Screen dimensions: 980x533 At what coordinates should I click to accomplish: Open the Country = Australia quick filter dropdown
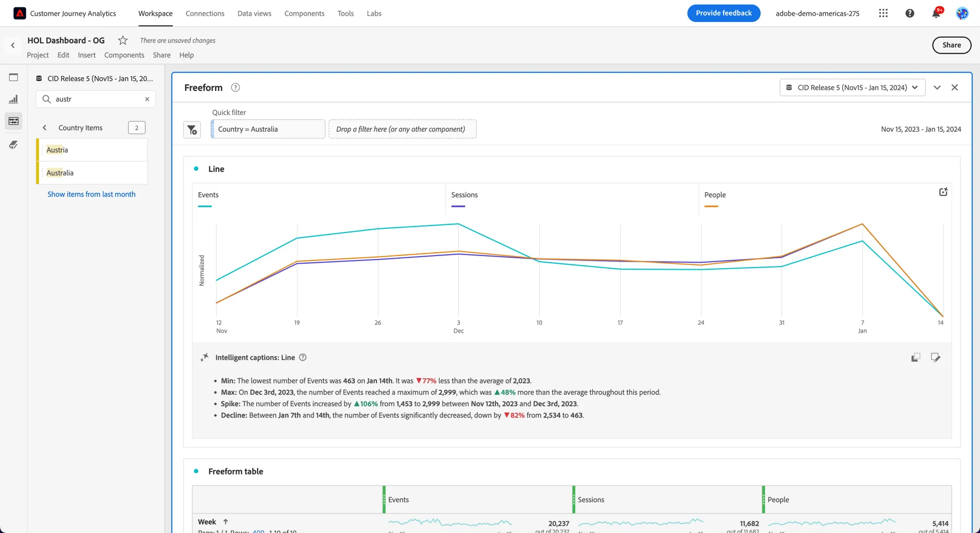pyautogui.click(x=268, y=129)
